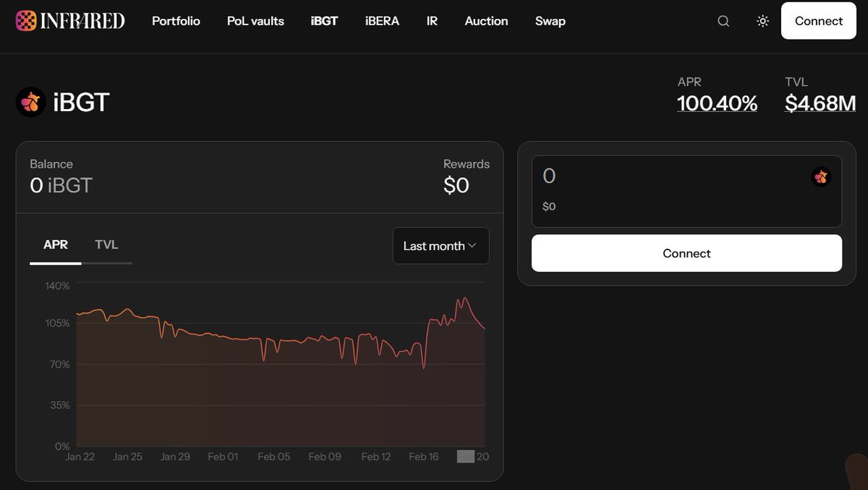The height and width of the screenshot is (490, 868).
Task: Click the iBGT token icon beside title
Action: (31, 102)
